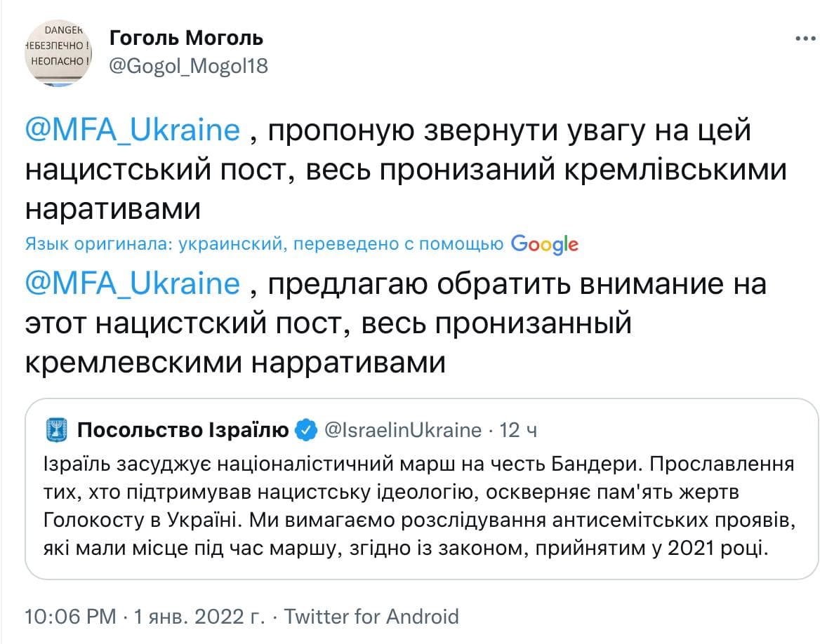Open the quoted tweet's '12 ч' timestamp
834x644 pixels.
(x=517, y=429)
